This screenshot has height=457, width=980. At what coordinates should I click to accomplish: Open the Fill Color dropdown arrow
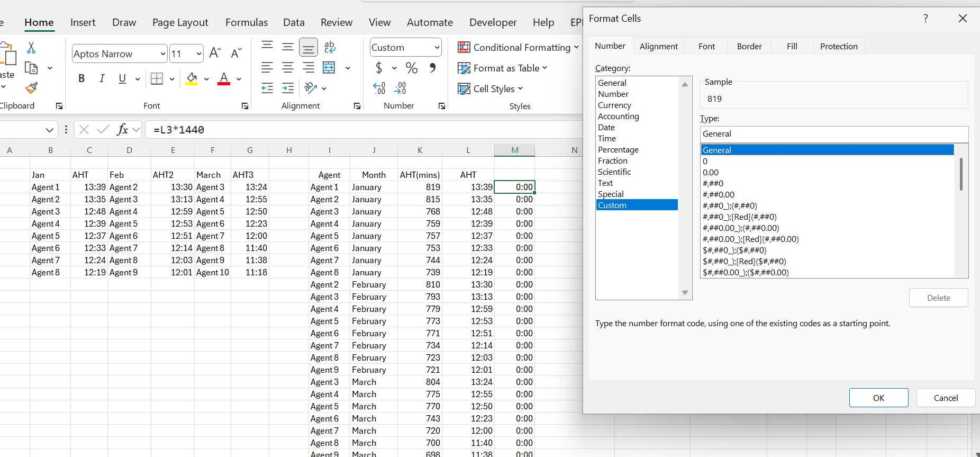pyautogui.click(x=206, y=79)
